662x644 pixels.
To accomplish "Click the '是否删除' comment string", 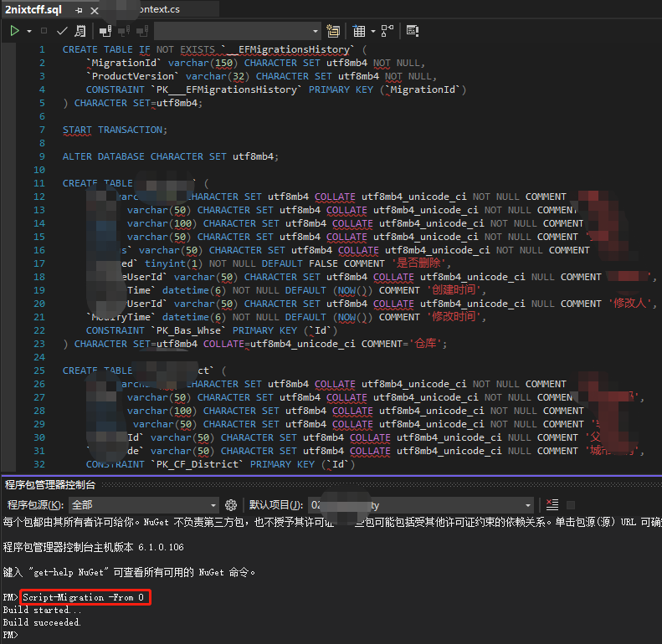I will click(x=418, y=263).
